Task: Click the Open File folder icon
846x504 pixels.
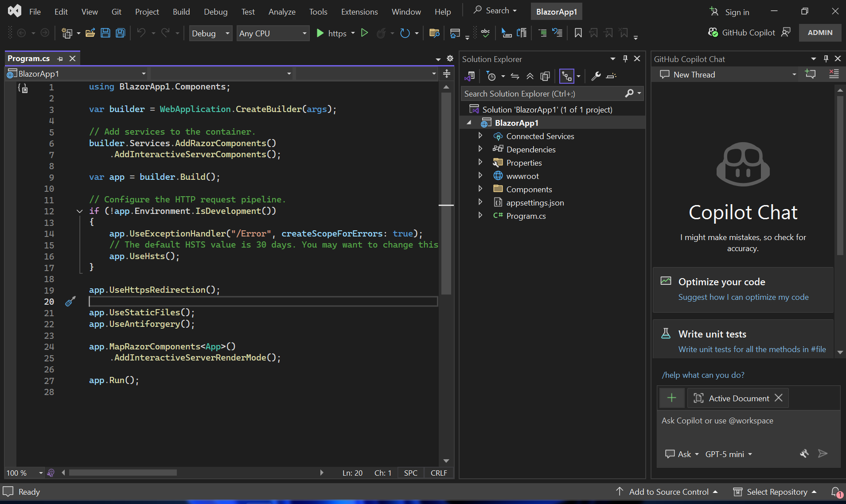Action: click(x=90, y=33)
